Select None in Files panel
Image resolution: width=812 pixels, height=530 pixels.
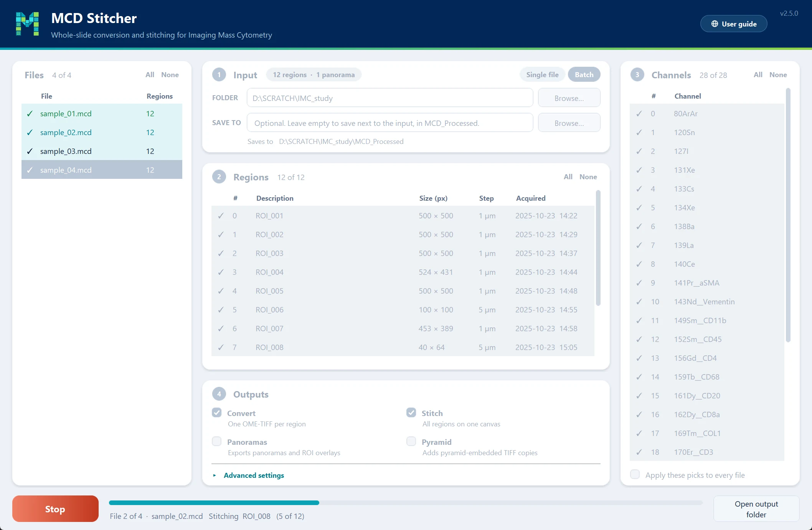point(170,75)
